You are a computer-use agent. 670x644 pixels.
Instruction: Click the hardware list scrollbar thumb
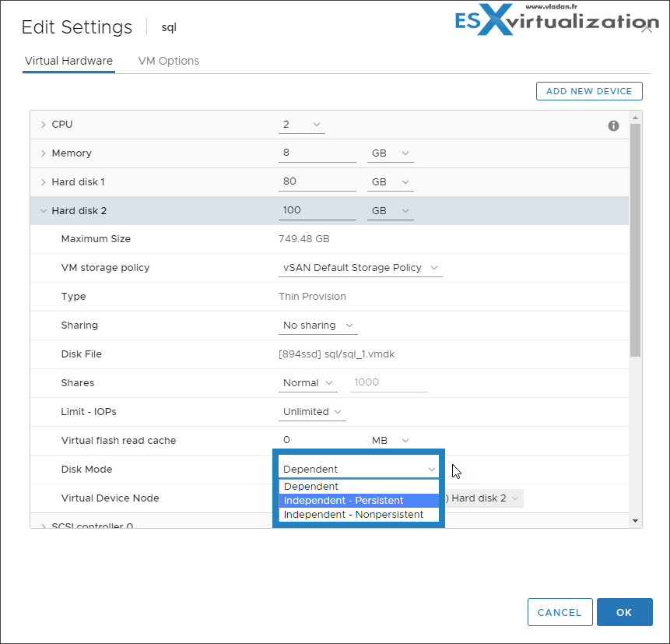click(x=636, y=241)
